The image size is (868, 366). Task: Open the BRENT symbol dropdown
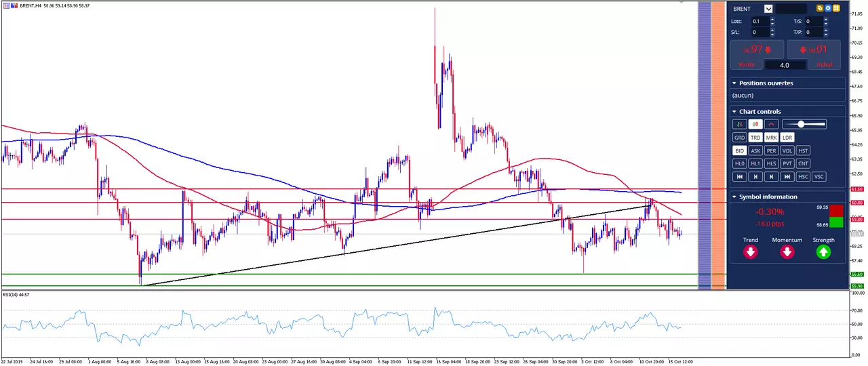(768, 9)
